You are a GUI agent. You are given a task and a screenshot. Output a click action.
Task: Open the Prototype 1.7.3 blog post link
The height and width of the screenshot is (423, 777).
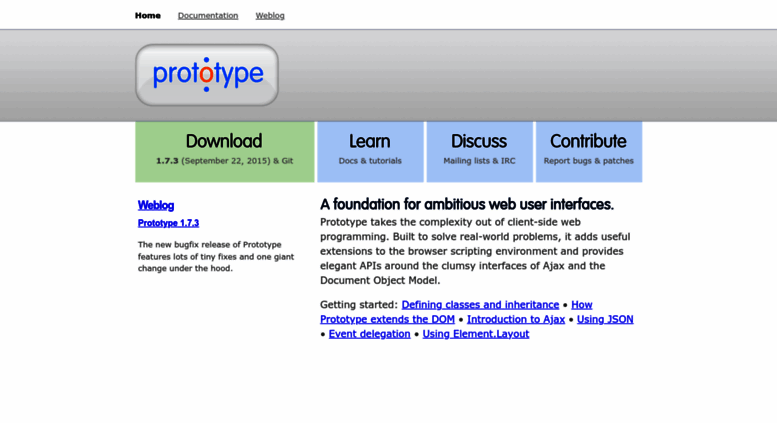click(x=168, y=223)
